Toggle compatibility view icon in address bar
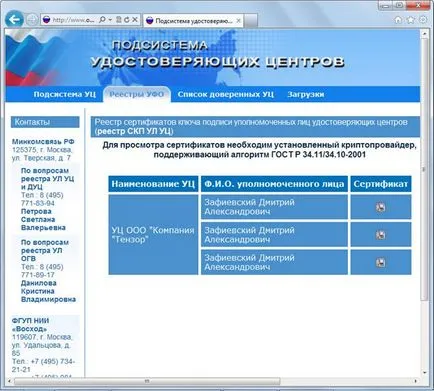434x391 pixels. 119,20
